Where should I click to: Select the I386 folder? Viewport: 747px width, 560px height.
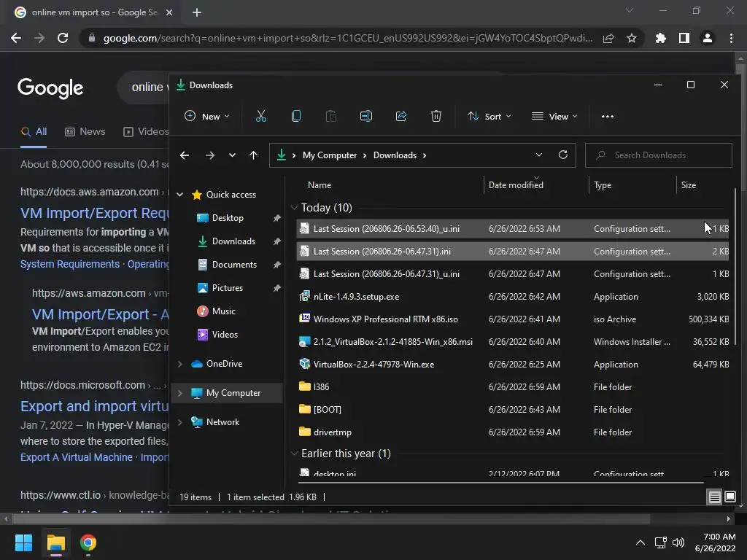pyautogui.click(x=514, y=386)
